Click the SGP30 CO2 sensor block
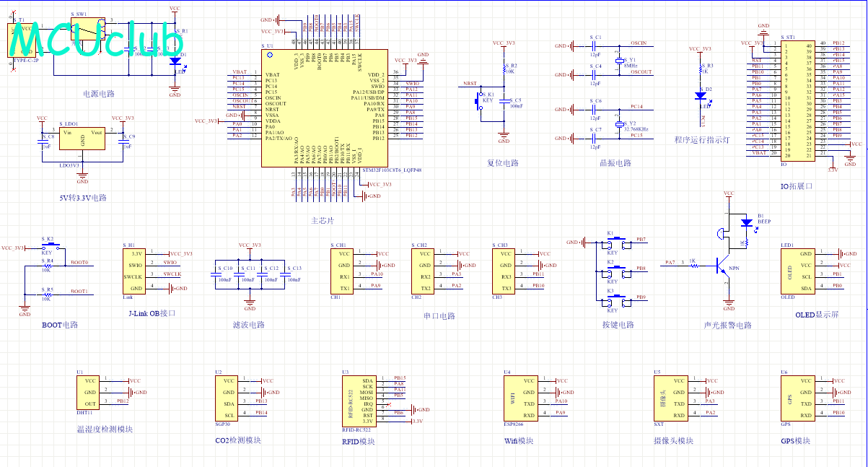Image resolution: width=868 pixels, height=467 pixels. click(x=227, y=398)
